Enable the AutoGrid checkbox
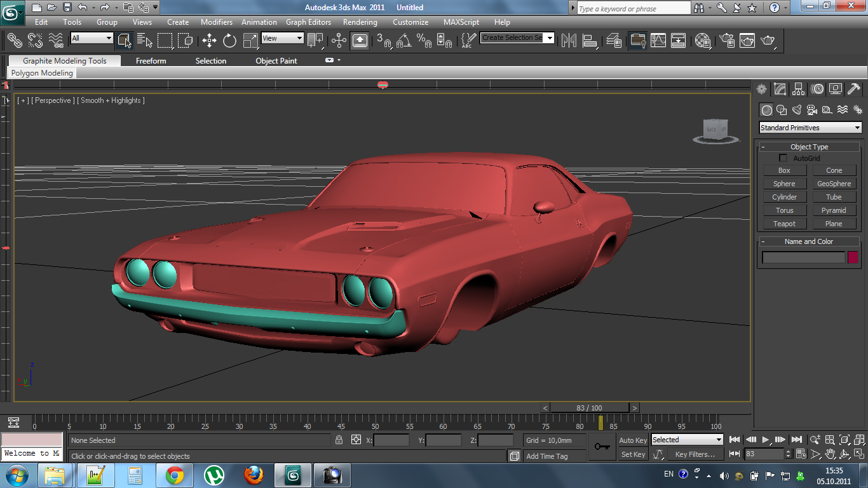This screenshot has width=868, height=488. point(783,158)
